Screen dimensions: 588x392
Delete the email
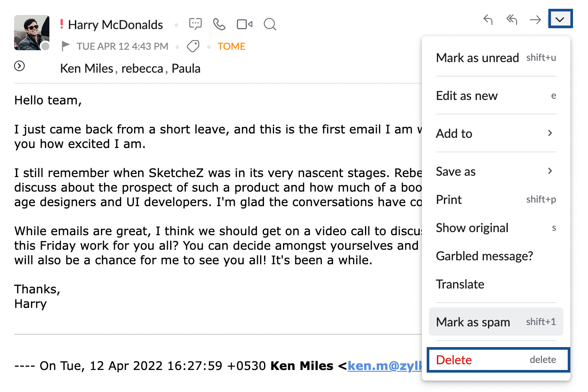453,360
